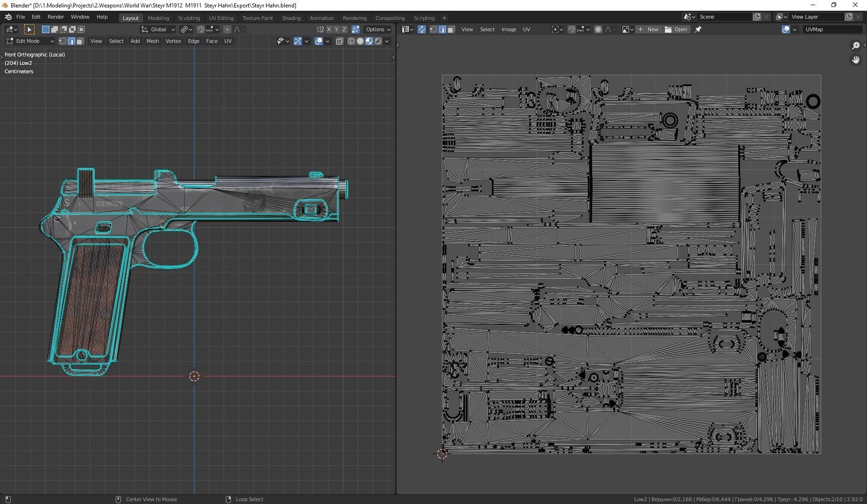Toggle X-ray view in viewport
The height and width of the screenshot is (504, 867).
[339, 41]
